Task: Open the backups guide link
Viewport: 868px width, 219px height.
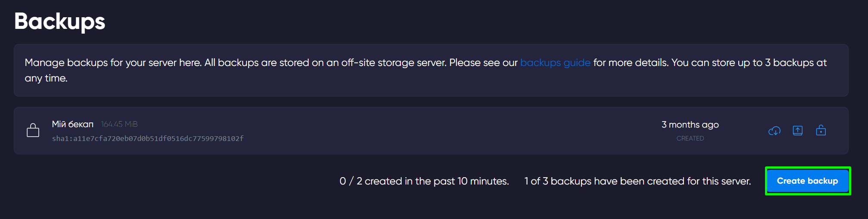Action: (x=555, y=63)
